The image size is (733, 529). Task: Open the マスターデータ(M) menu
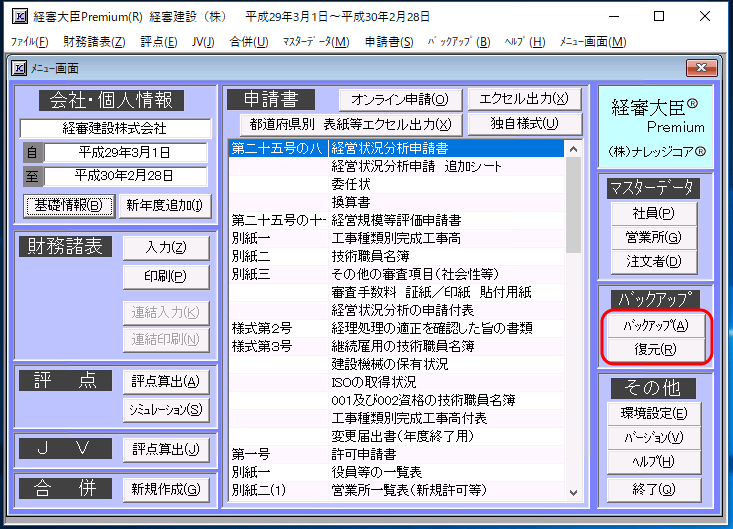[316, 42]
